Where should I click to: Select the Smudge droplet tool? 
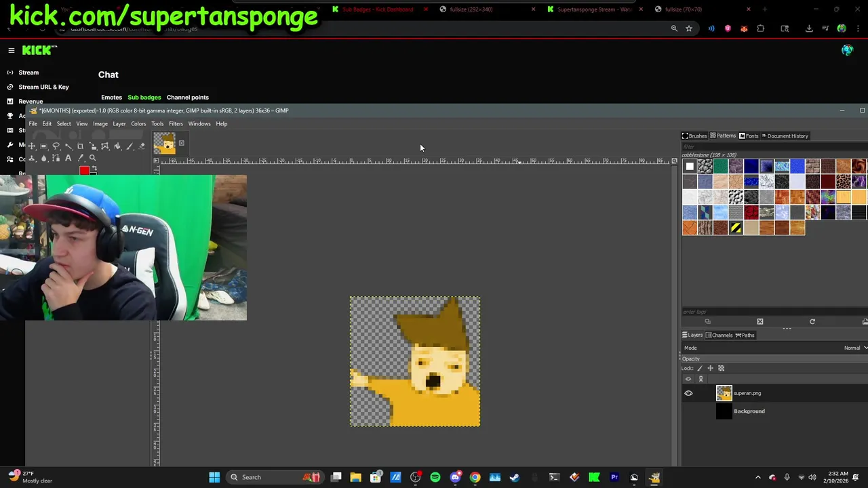[x=43, y=158]
